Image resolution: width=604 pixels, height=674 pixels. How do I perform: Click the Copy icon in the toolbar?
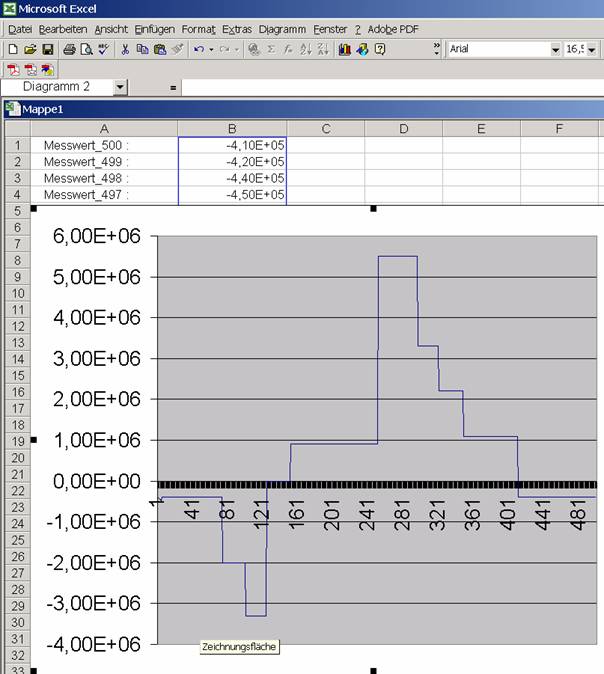142,49
